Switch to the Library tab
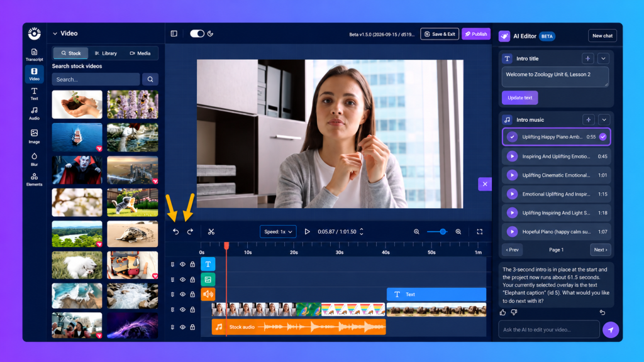This screenshot has width=644, height=362. [106, 53]
